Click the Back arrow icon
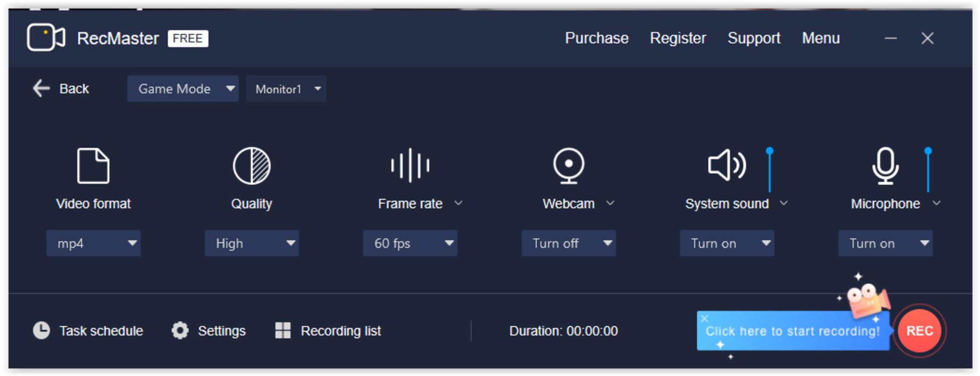980x376 pixels. tap(41, 88)
